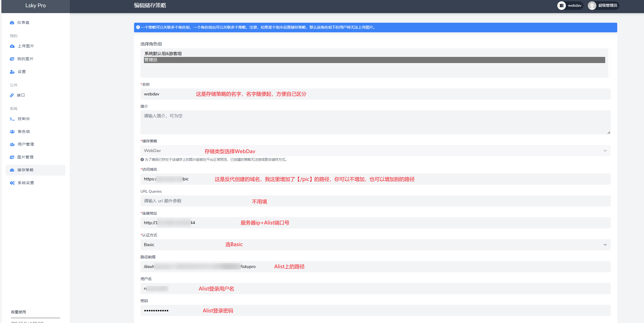Open 用户管理 in the sidebar
Screen dimensions: 644x323
26,145
